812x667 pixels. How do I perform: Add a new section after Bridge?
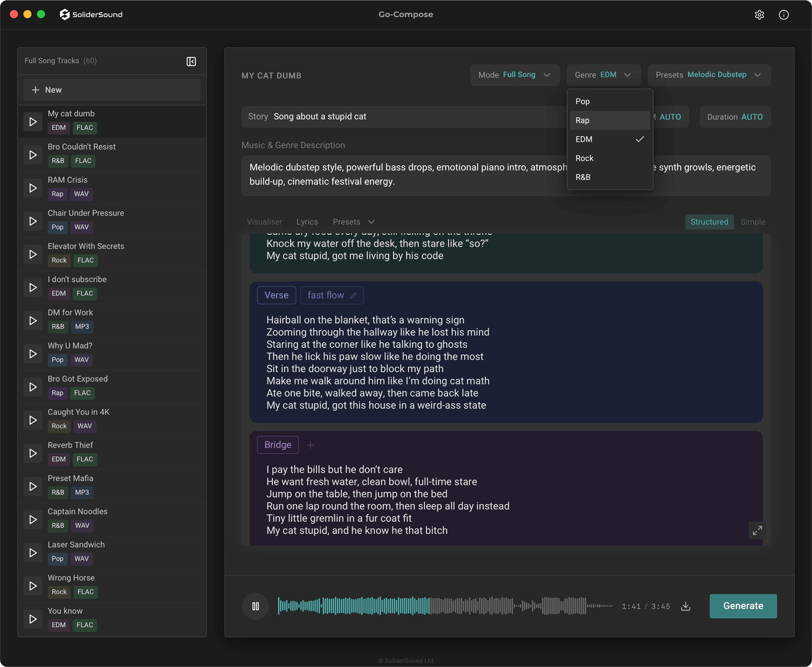310,445
